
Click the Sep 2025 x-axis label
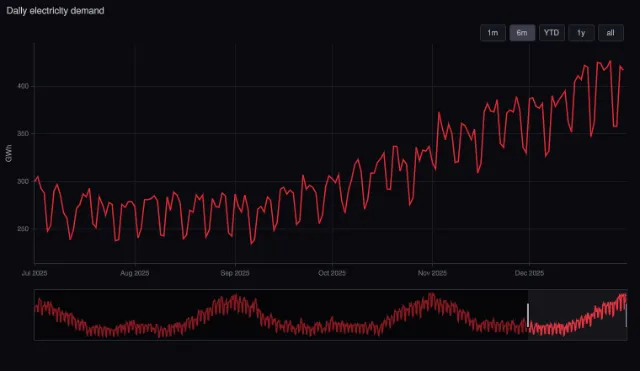pyautogui.click(x=235, y=273)
